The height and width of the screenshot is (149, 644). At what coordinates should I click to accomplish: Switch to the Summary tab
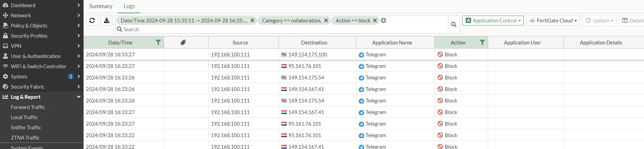pos(101,6)
